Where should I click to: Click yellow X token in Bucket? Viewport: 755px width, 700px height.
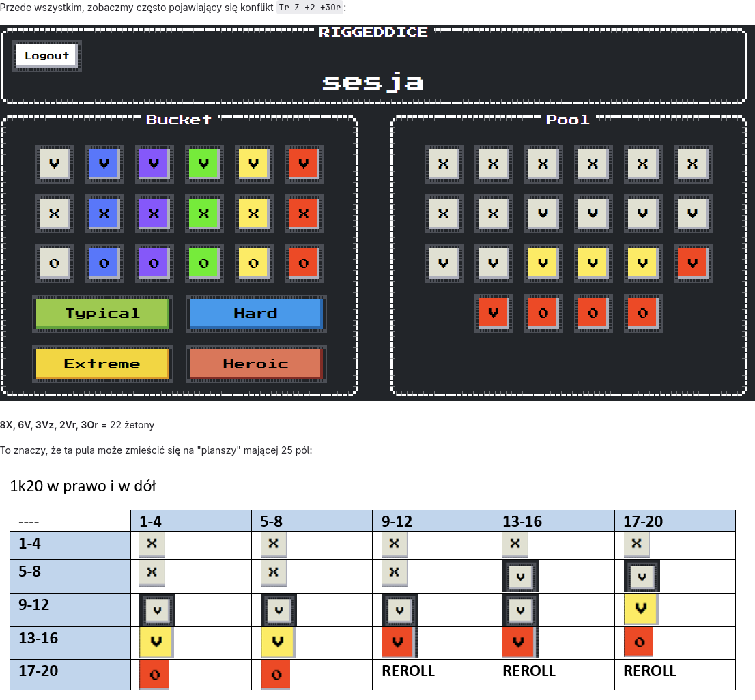254,214
